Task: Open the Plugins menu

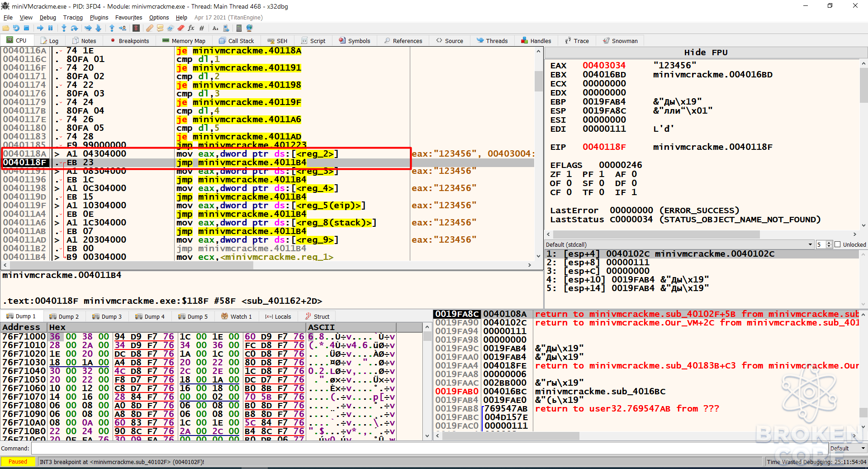Action: click(99, 17)
